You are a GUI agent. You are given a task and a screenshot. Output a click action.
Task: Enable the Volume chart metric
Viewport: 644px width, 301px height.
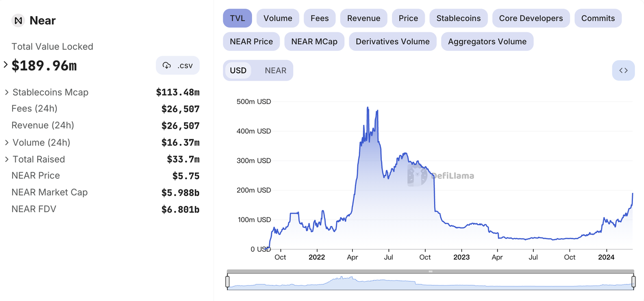pyautogui.click(x=278, y=18)
